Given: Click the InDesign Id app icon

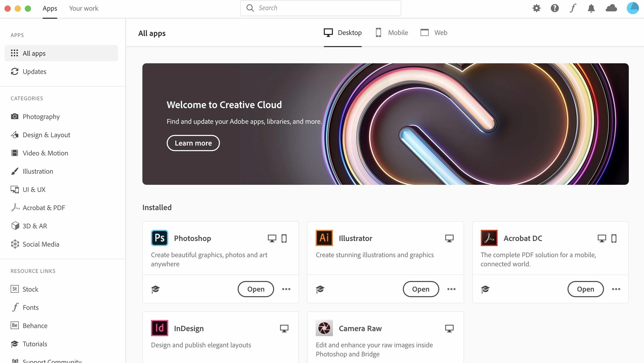Looking at the screenshot, I should point(160,328).
